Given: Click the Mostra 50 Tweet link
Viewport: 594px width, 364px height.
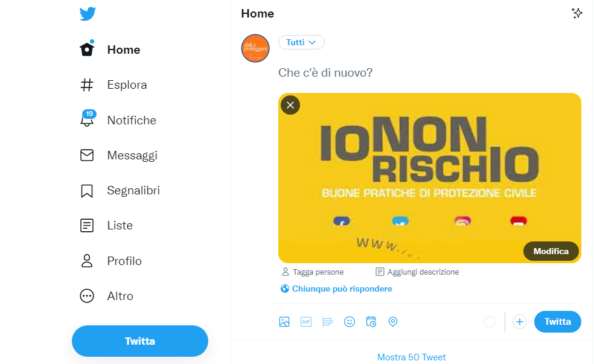Looking at the screenshot, I should click(412, 357).
